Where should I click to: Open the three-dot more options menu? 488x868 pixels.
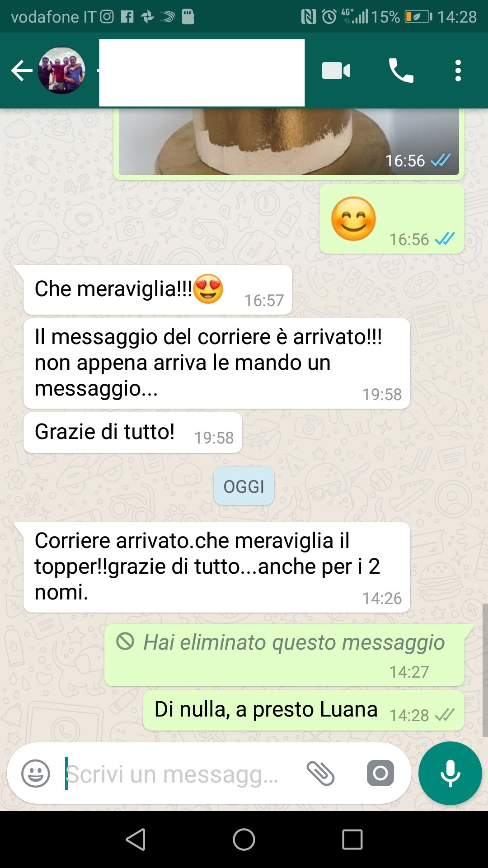tap(458, 71)
